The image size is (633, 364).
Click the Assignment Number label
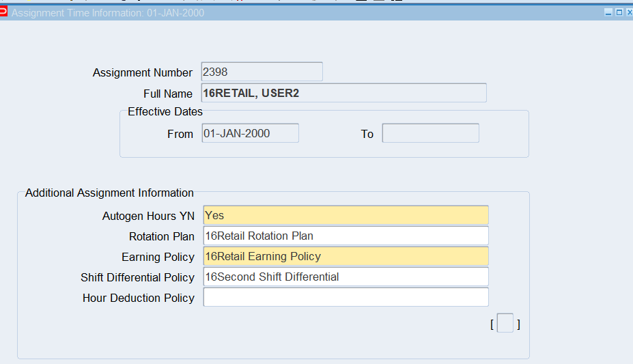(143, 72)
